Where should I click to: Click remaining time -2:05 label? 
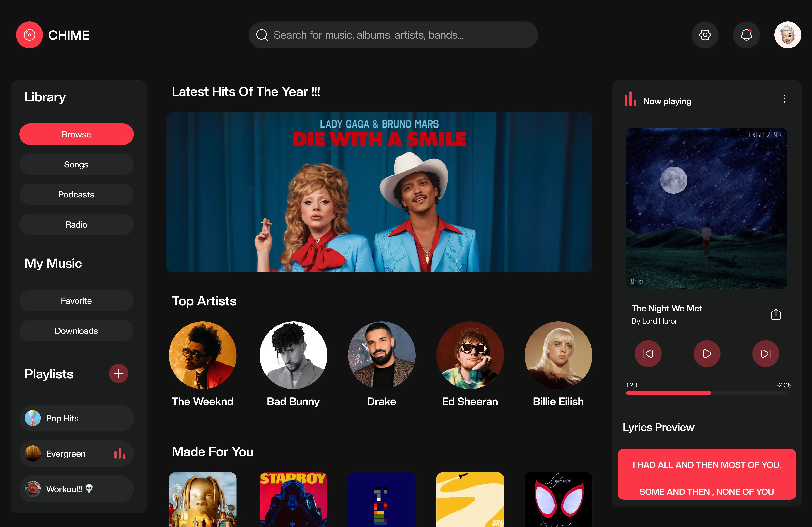(x=784, y=385)
